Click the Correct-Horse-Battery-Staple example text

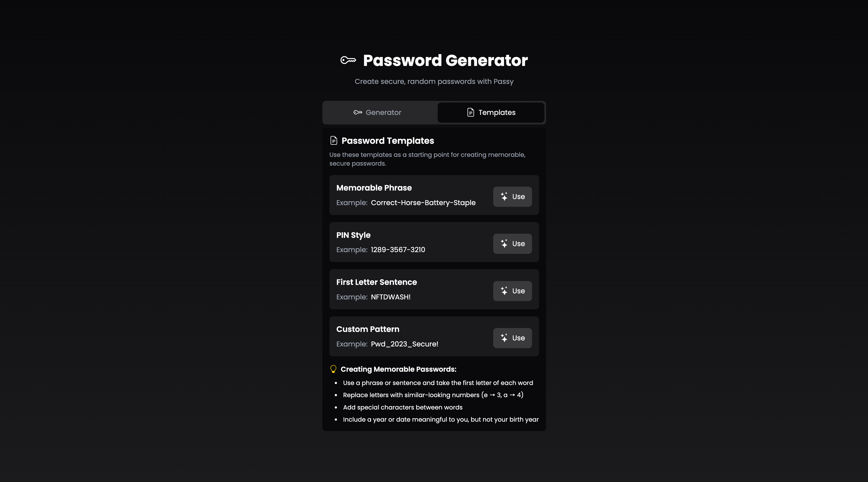click(x=423, y=203)
